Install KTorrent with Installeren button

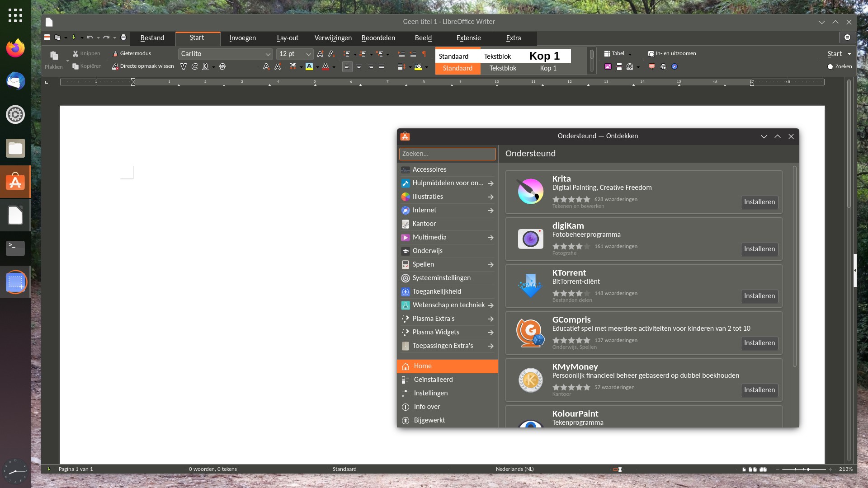point(759,296)
